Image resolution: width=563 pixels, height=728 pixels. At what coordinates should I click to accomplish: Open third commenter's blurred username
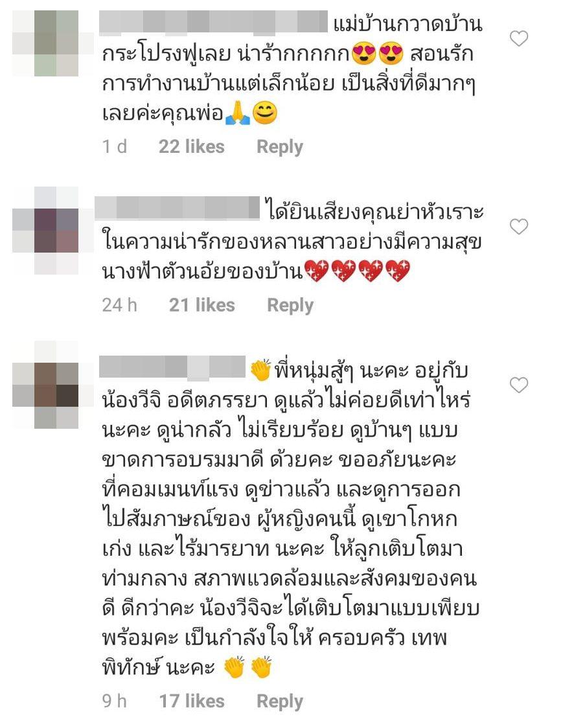coord(172,367)
